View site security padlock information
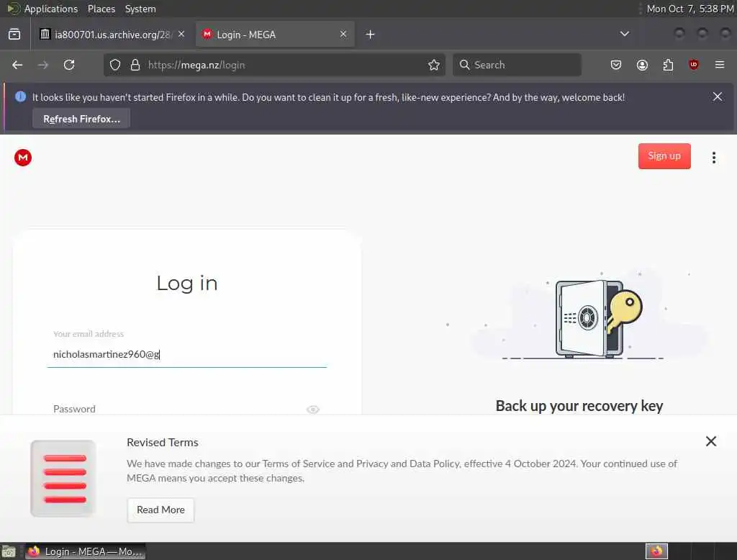737x560 pixels. tap(135, 65)
